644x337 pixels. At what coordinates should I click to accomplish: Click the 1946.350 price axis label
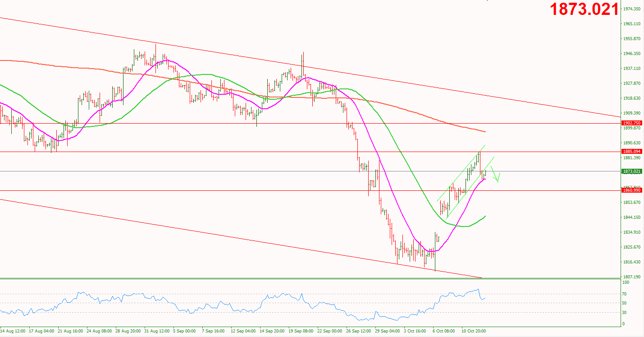[632, 54]
